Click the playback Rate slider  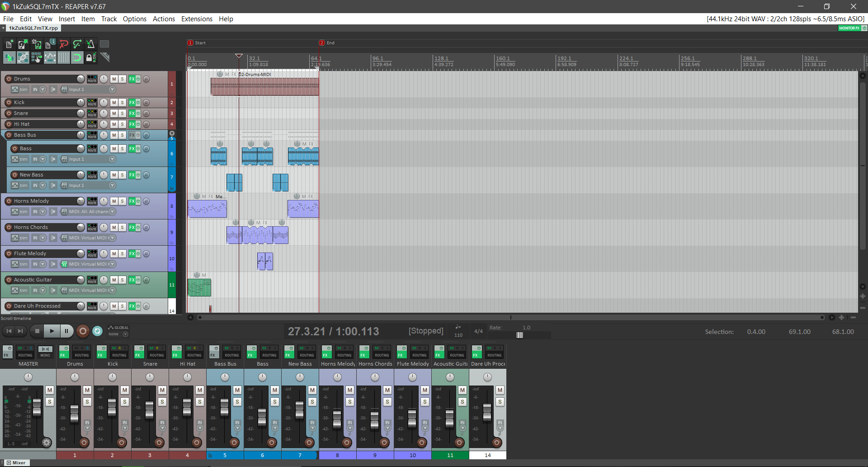click(x=519, y=335)
